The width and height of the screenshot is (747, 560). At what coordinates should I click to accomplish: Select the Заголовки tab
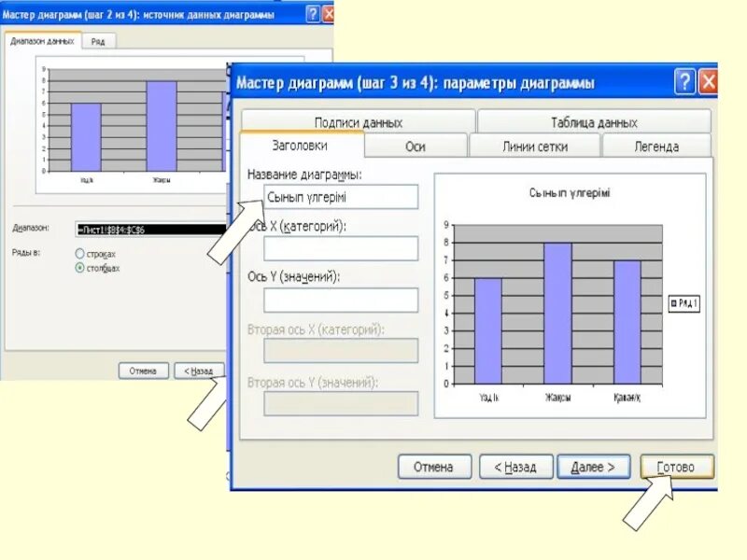coord(301,146)
